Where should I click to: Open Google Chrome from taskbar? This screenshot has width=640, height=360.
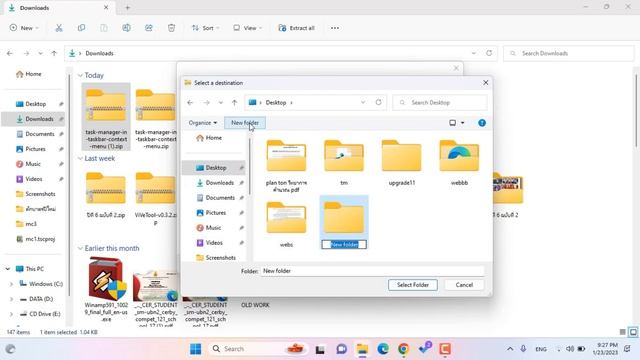[403, 349]
